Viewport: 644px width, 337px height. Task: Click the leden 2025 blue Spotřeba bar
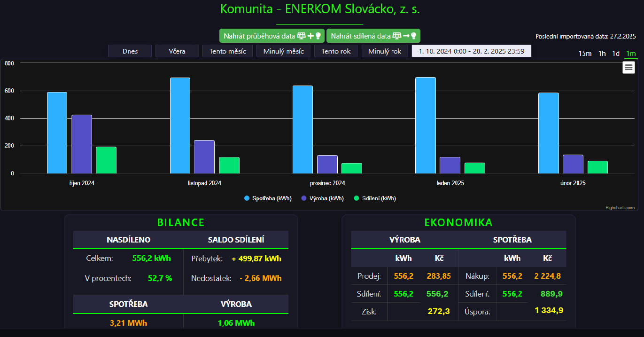point(426,125)
